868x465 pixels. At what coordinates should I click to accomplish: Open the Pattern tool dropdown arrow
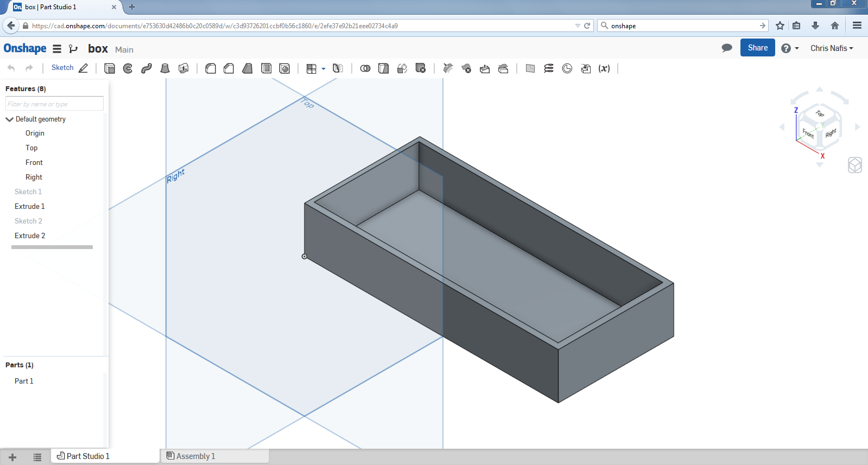pos(324,69)
